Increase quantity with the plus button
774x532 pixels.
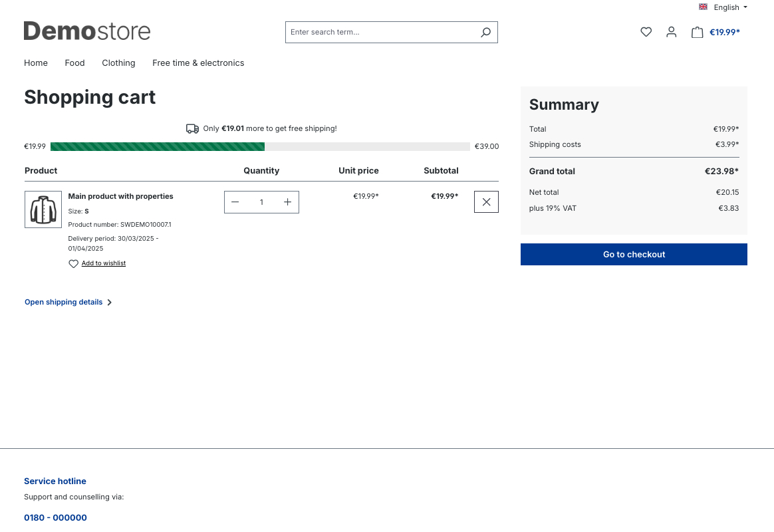(x=287, y=202)
